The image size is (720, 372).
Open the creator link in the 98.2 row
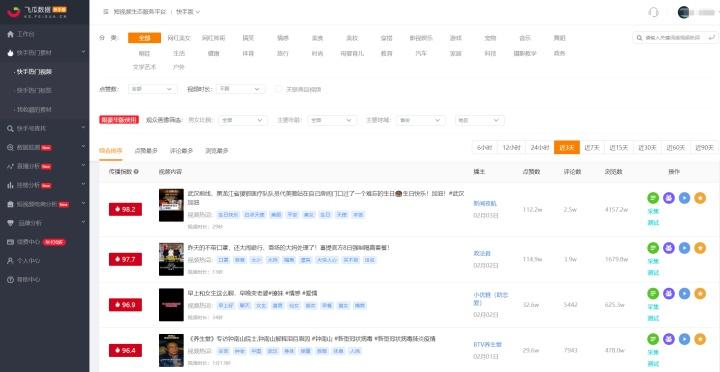coord(485,203)
